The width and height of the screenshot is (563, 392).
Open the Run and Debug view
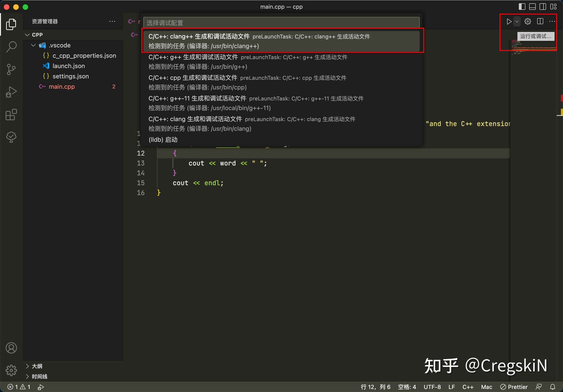click(11, 92)
